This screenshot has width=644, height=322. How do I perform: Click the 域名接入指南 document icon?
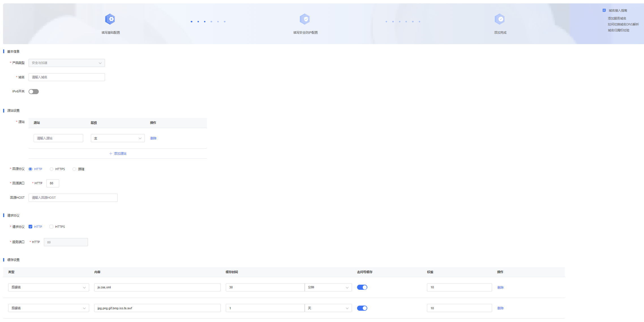(x=604, y=10)
